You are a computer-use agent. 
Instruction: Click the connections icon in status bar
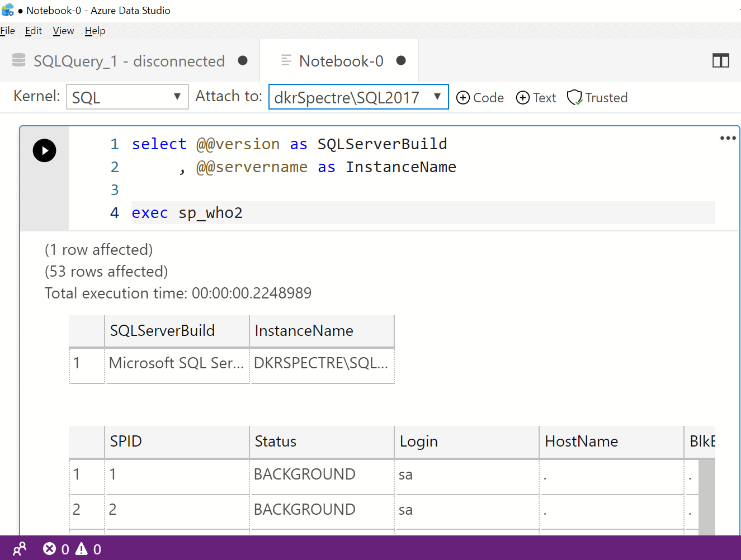pos(20,549)
